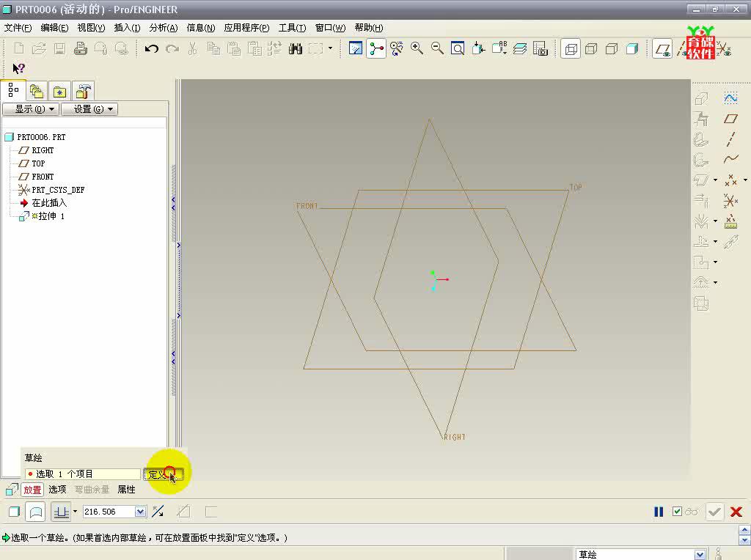Click the Refit view icon
Screen dimensions: 751x560
tap(458, 48)
